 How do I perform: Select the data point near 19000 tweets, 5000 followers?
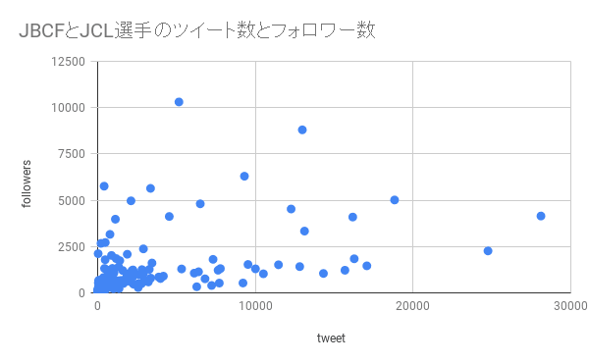(x=394, y=200)
